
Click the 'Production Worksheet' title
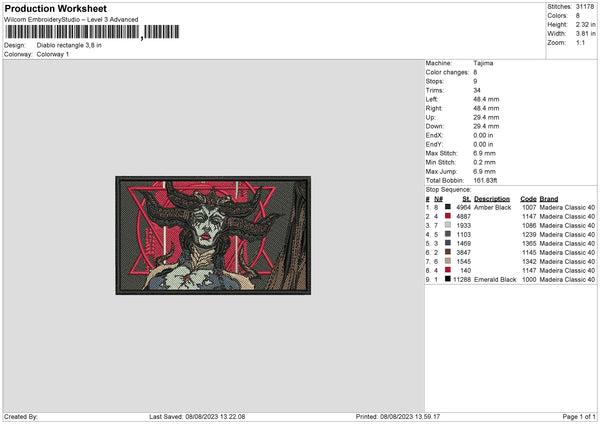click(56, 8)
